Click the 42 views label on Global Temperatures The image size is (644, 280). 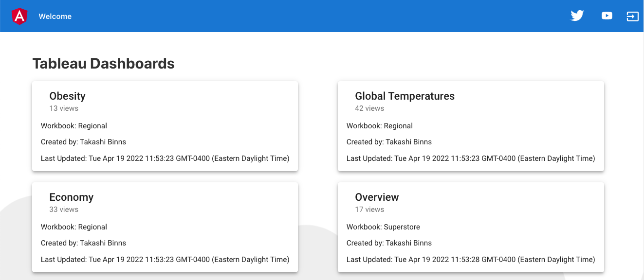(369, 108)
